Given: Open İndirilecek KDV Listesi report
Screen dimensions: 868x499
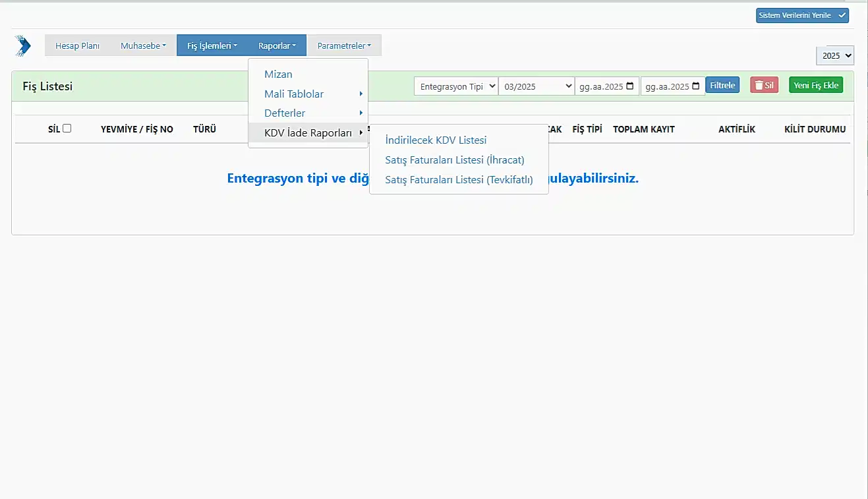Looking at the screenshot, I should click(x=436, y=140).
